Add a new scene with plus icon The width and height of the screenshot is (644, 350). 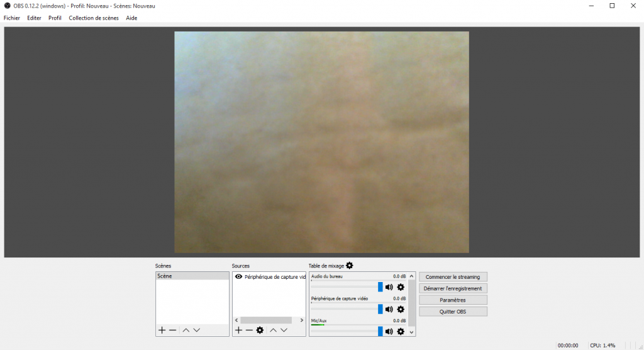(x=162, y=330)
